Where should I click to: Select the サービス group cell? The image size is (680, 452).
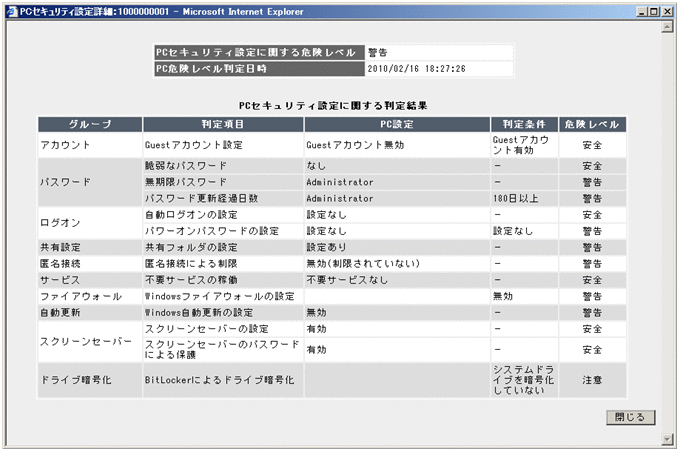90,280
